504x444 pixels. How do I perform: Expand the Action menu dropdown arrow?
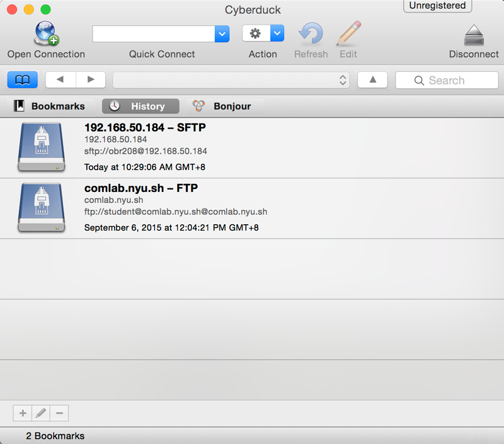click(277, 33)
